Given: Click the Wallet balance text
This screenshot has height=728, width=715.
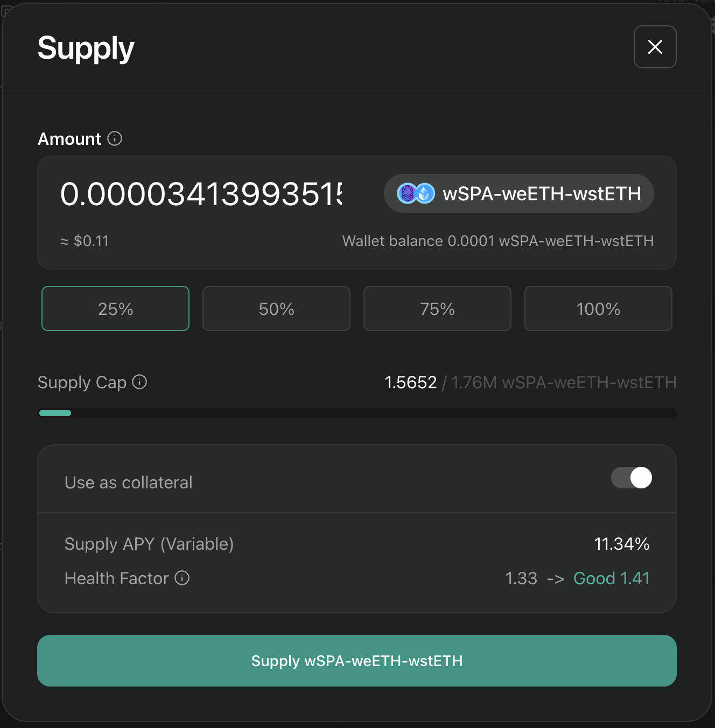Looking at the screenshot, I should point(498,241).
